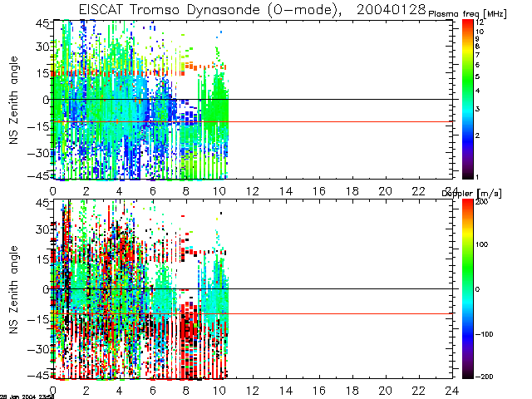Click hour '22' on the bottom plot's time axis
This screenshot has height=399, width=532.
419,391
